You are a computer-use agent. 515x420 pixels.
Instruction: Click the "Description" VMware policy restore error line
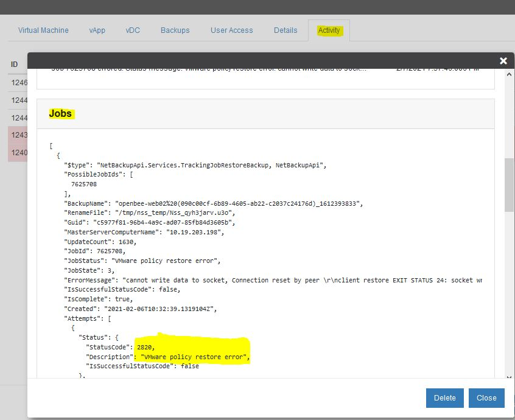167,357
